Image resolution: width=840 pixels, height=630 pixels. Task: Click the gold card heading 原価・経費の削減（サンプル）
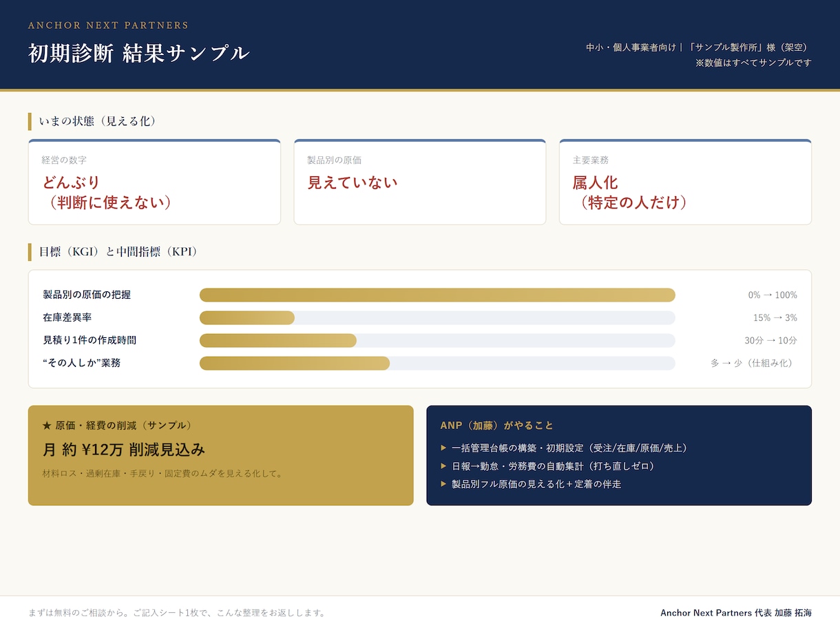pos(126,426)
